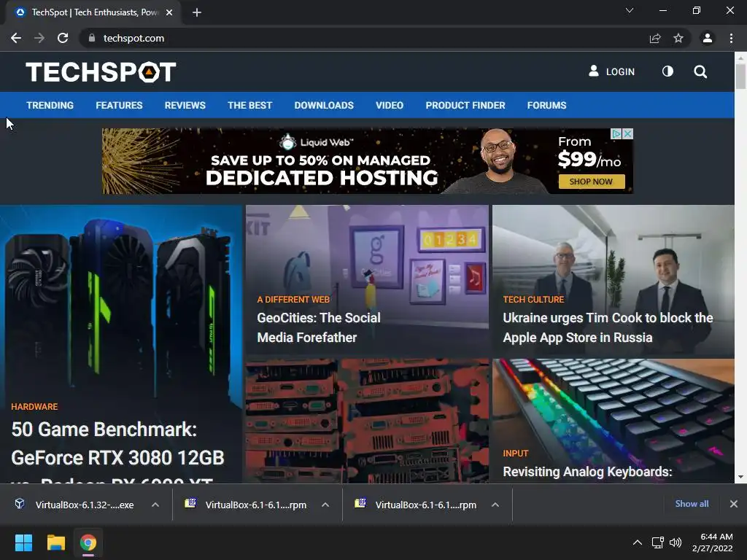Open site search with the magnifier icon
The width and height of the screenshot is (747, 560).
point(700,71)
